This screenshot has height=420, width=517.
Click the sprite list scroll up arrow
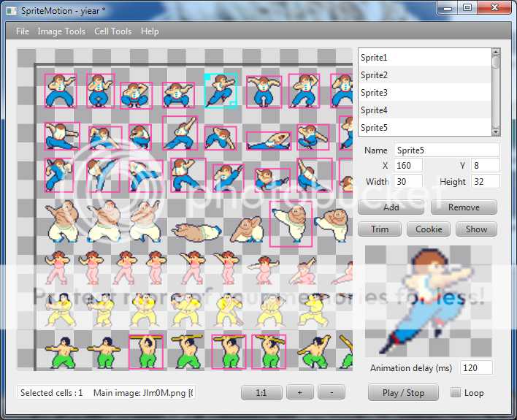(x=496, y=52)
